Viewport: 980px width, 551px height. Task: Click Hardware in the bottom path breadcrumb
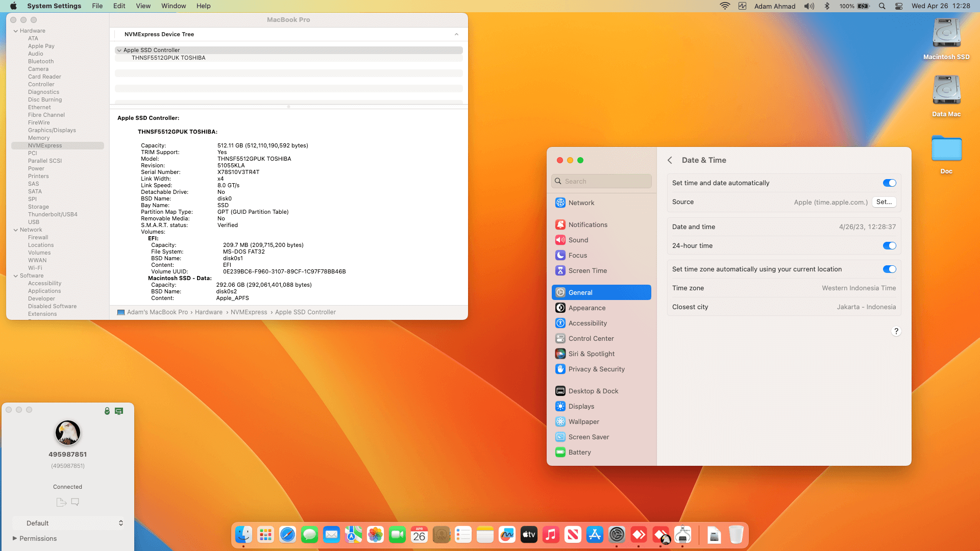209,312
